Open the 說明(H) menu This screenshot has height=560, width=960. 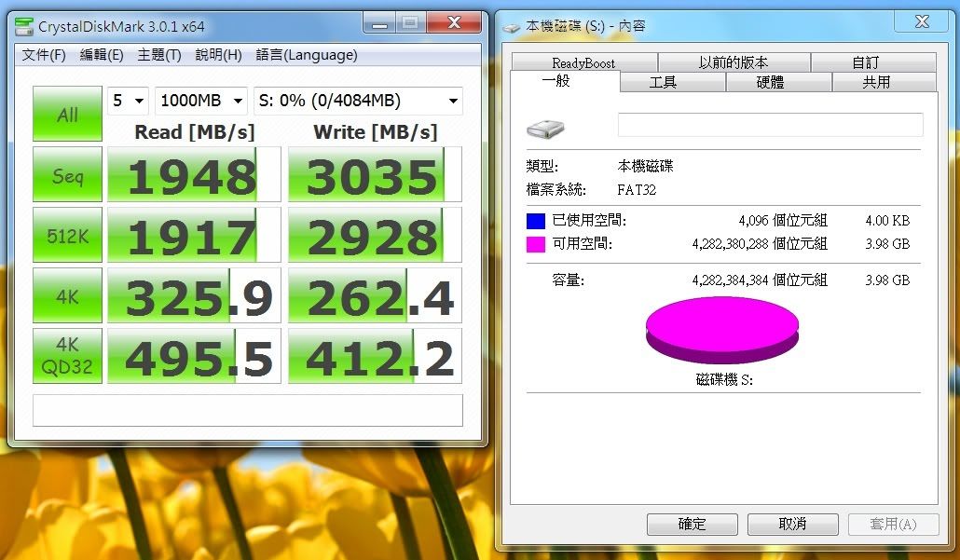pos(219,55)
